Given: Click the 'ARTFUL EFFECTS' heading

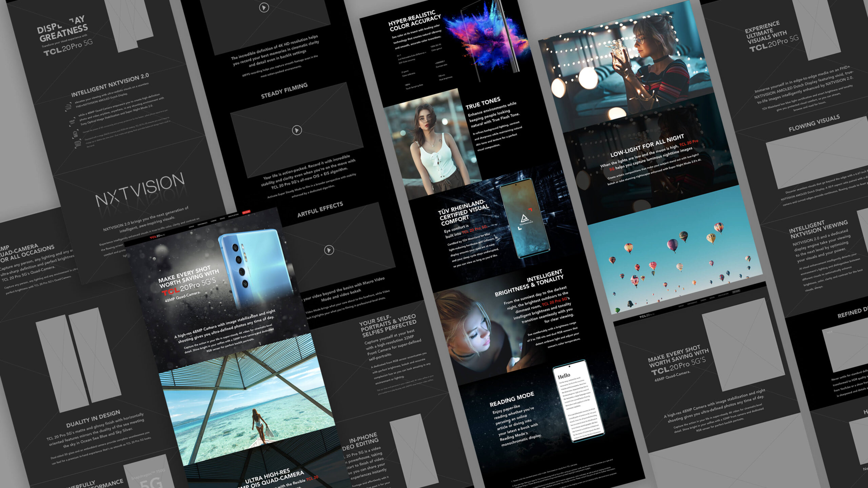Looking at the screenshot, I should 320,209.
